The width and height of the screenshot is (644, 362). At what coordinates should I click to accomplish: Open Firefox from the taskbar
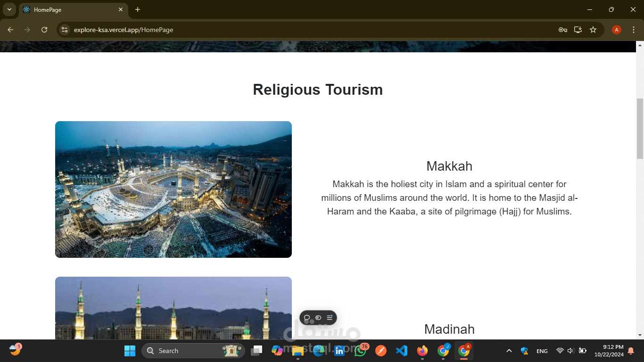click(422, 351)
